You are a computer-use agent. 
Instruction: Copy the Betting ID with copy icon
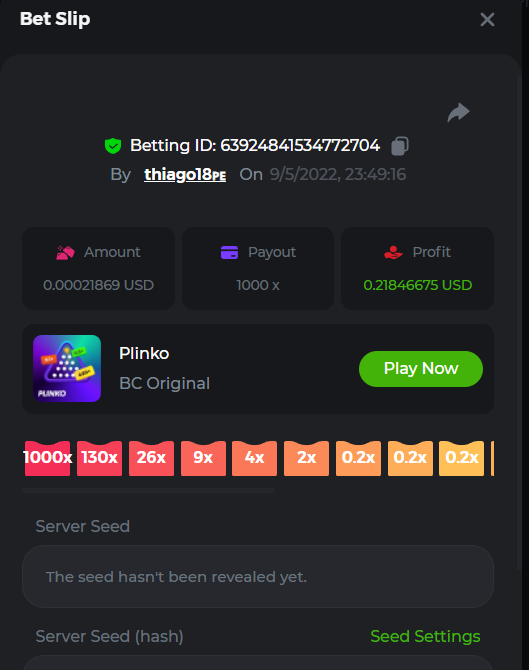coord(400,146)
